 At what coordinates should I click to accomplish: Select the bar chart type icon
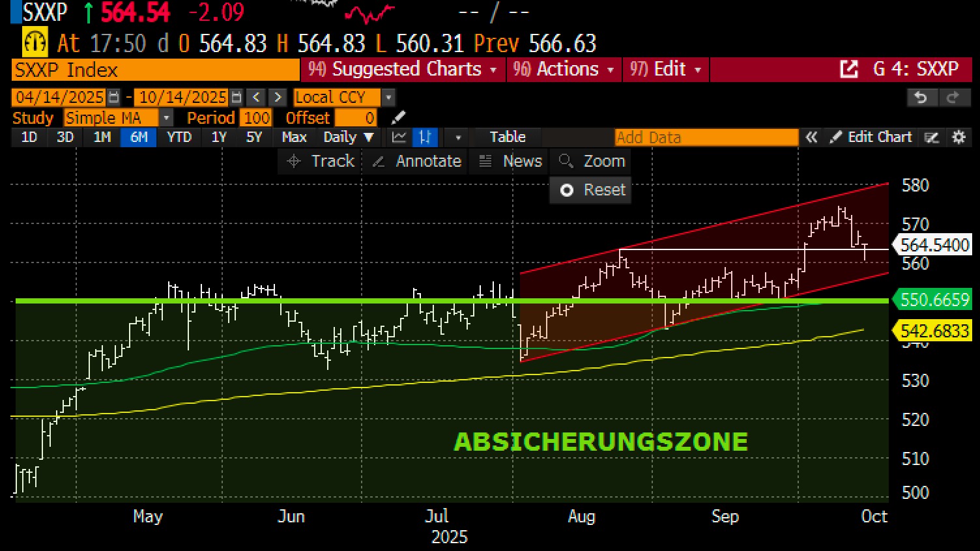(425, 137)
